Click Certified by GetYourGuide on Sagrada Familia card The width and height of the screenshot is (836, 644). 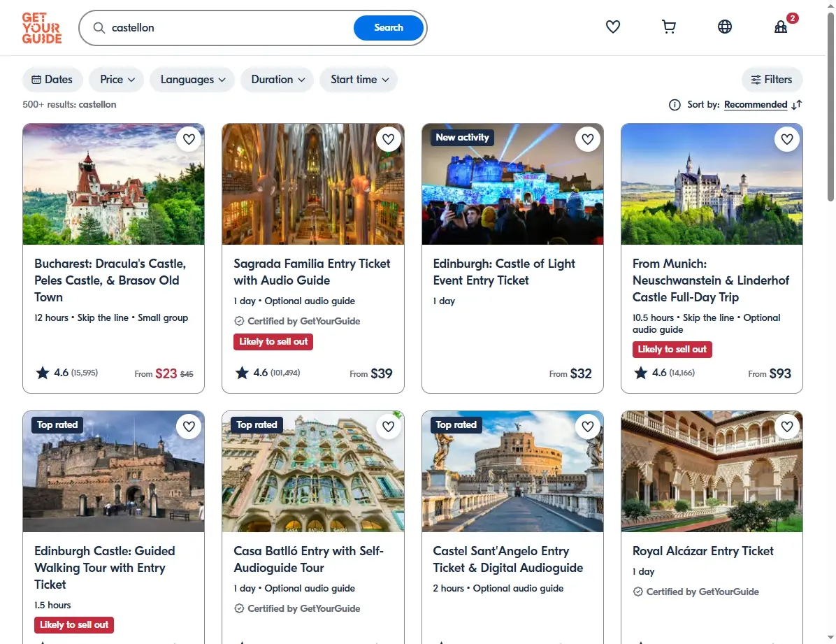coord(297,321)
